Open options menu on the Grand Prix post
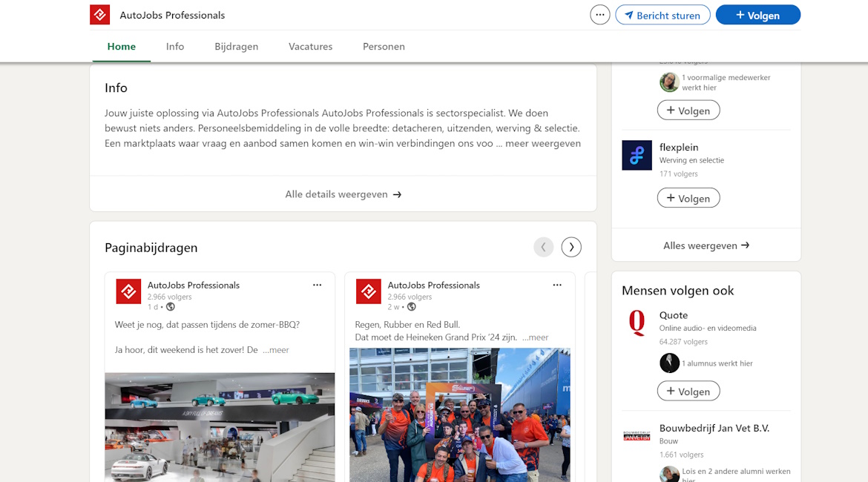The width and height of the screenshot is (868, 482). (x=557, y=285)
